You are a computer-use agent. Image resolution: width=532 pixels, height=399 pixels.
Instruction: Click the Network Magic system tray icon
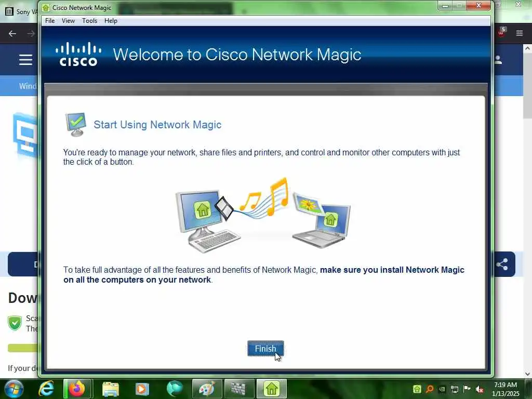point(417,389)
